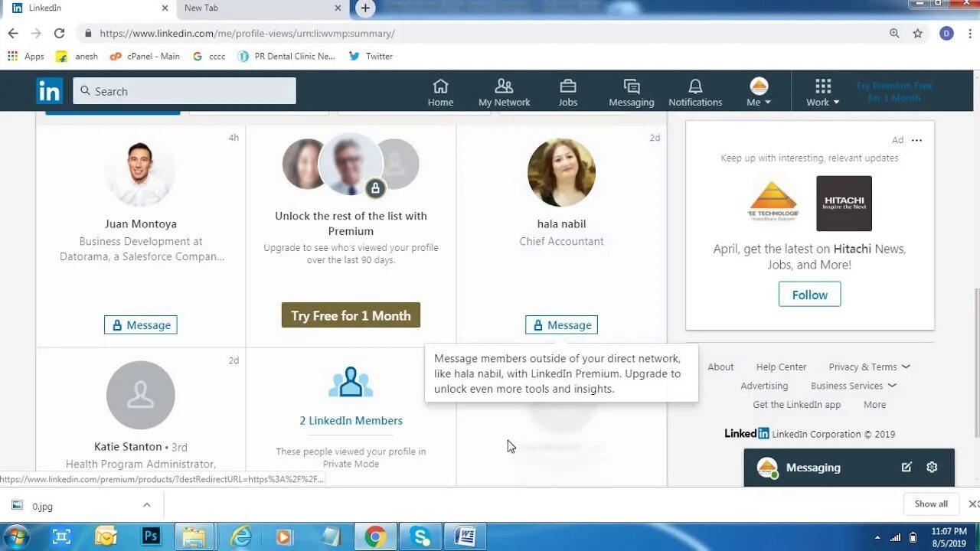This screenshot has height=551, width=980.
Task: Compose a new message in Messaging overlay
Action: tap(906, 467)
